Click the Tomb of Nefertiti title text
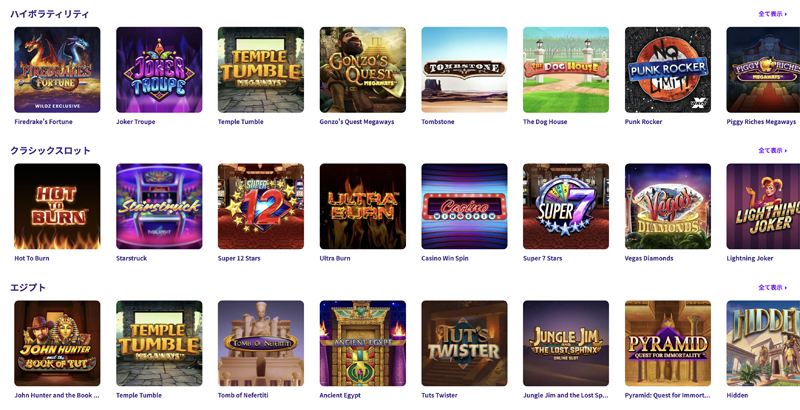Screen dimensions: 800x410 coord(243,395)
